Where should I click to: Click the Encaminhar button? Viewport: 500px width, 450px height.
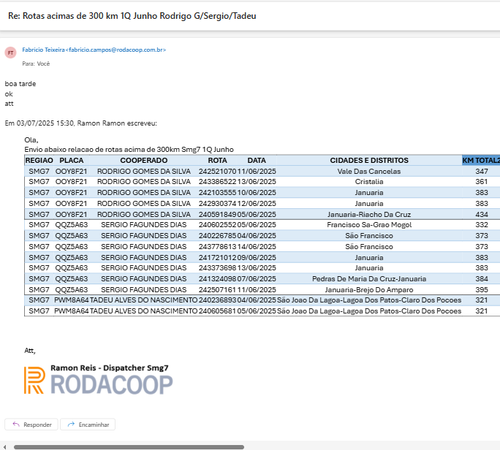tap(88, 424)
